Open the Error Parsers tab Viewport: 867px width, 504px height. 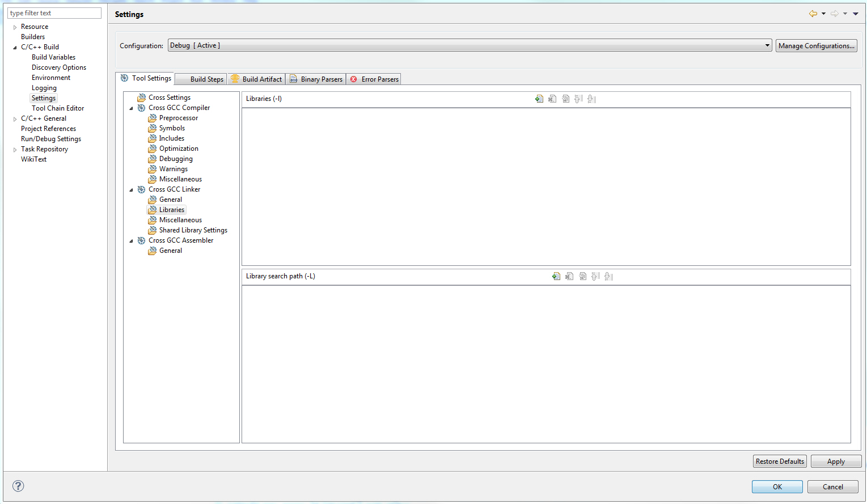click(374, 79)
